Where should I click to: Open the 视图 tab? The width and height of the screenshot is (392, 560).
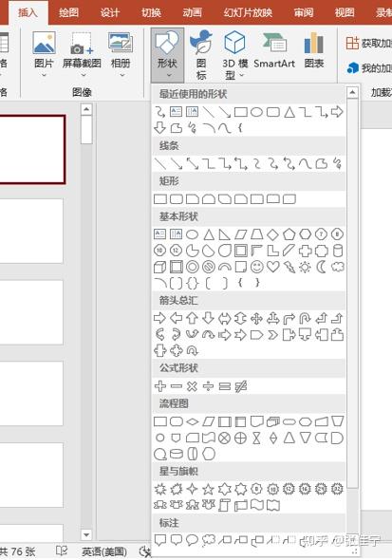click(345, 12)
